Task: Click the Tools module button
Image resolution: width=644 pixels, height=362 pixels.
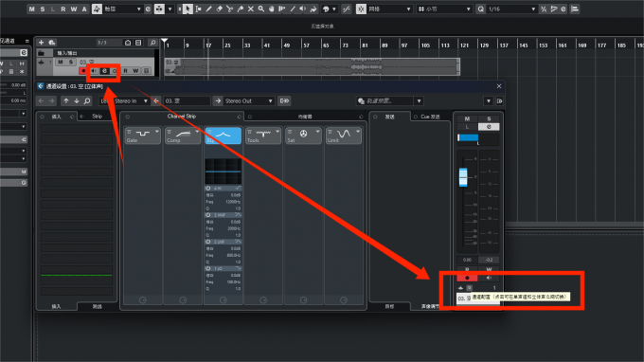Action: tap(263, 136)
